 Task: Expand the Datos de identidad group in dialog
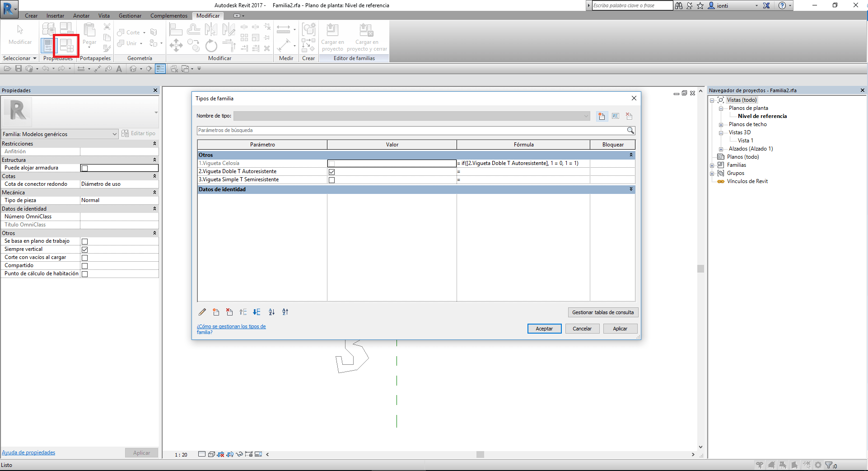pos(631,189)
